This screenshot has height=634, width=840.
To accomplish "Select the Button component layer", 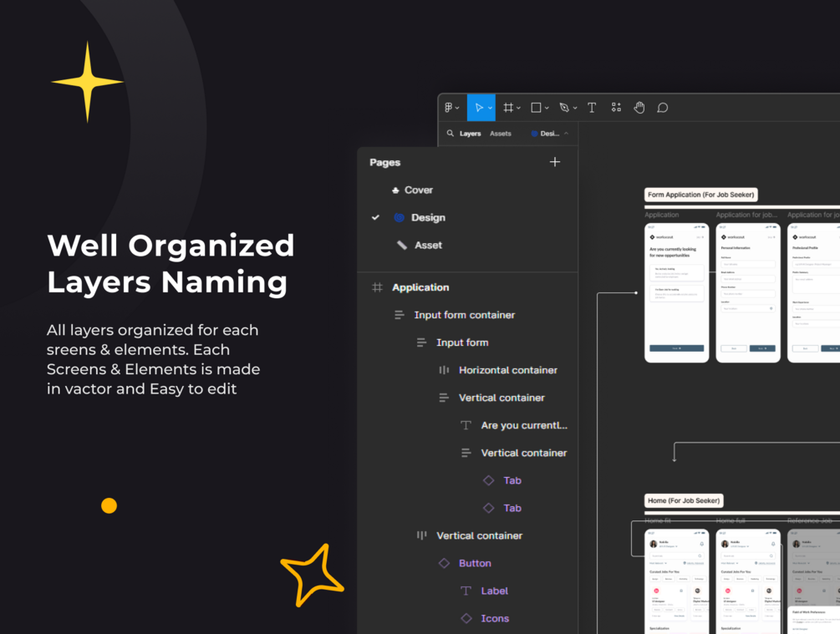I will tap(475, 563).
